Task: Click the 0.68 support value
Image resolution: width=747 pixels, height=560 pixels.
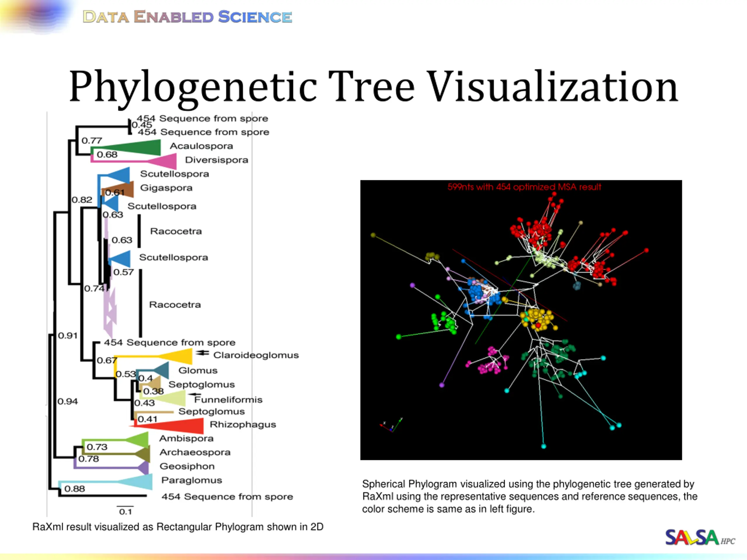Action: click(x=107, y=155)
